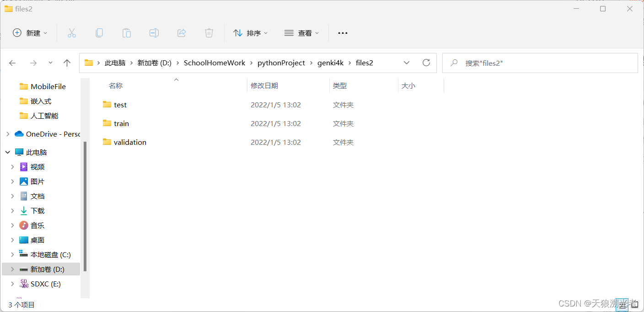Click files2 in the address path
This screenshot has width=644, height=312.
[x=365, y=63]
